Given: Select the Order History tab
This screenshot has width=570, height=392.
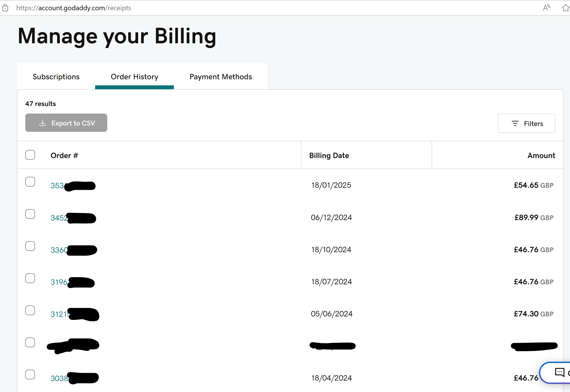Looking at the screenshot, I should [x=134, y=77].
